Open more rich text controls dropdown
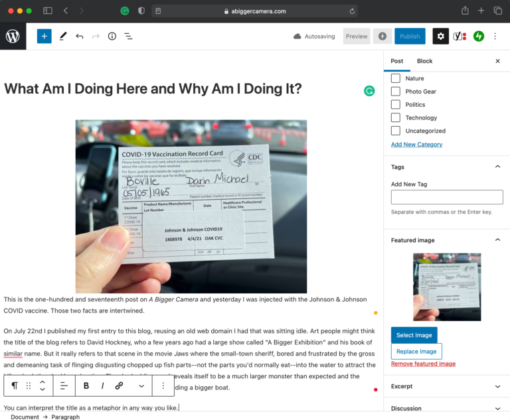 [x=141, y=386]
